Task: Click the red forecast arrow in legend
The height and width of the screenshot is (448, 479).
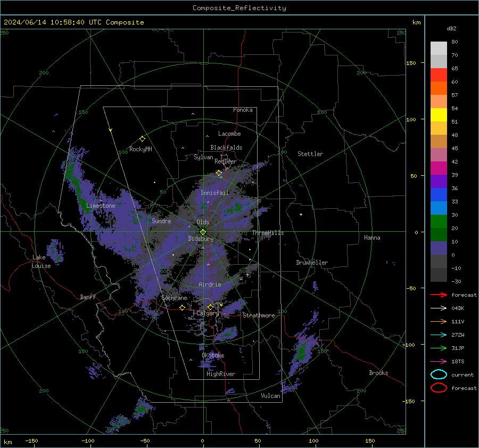Action: coord(439,295)
